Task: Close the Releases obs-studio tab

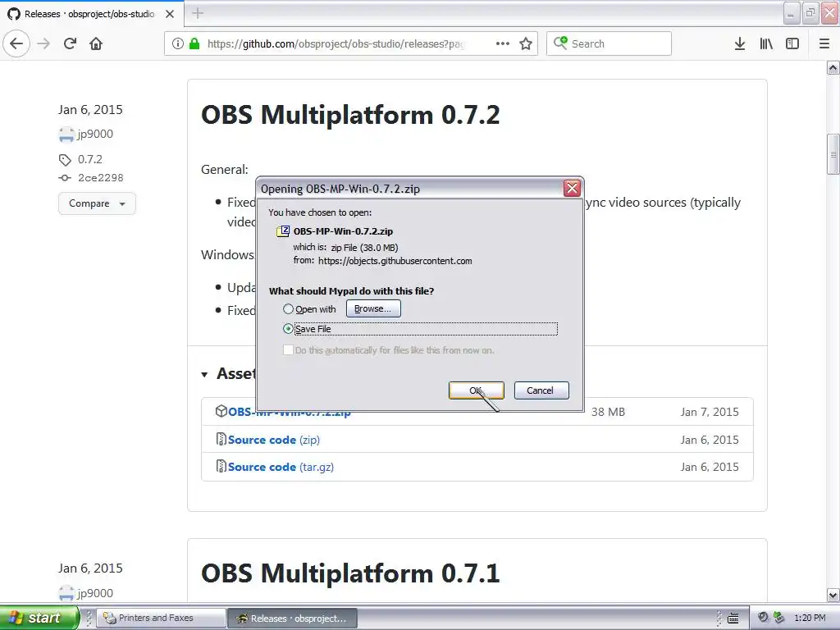Action: [170, 14]
